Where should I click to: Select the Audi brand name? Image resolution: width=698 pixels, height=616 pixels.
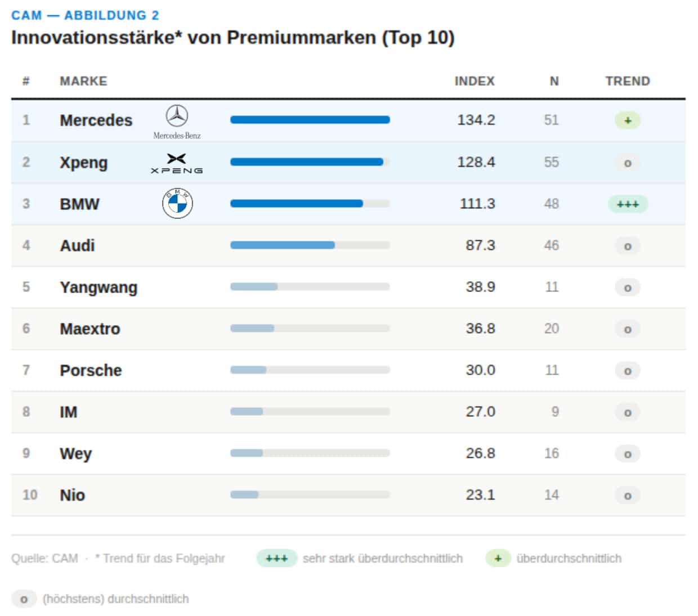[77, 245]
